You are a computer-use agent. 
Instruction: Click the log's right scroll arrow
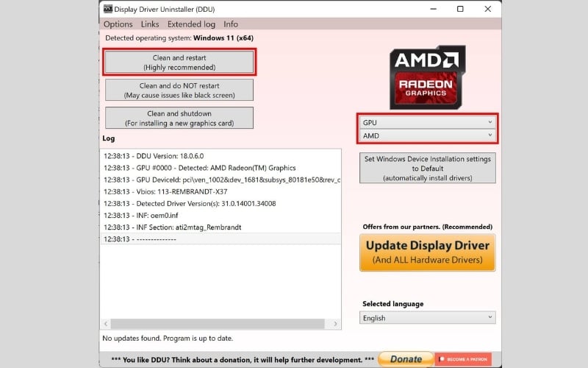point(335,324)
